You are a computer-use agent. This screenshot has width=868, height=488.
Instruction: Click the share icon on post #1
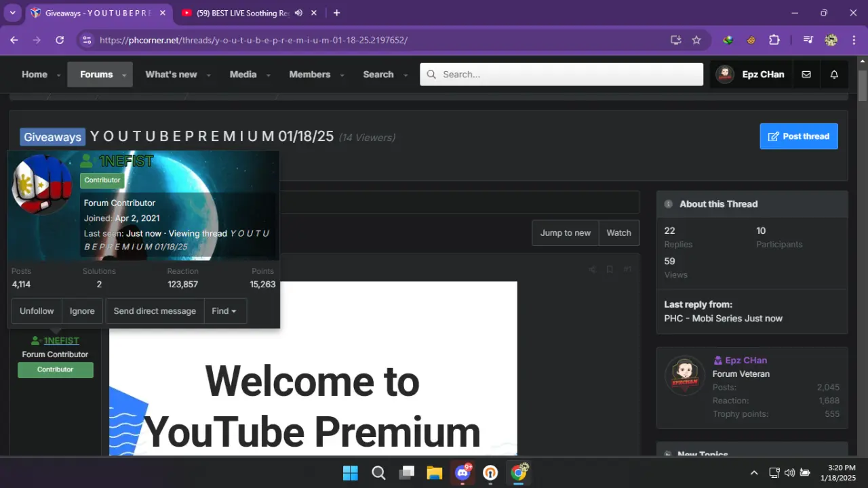coord(592,269)
